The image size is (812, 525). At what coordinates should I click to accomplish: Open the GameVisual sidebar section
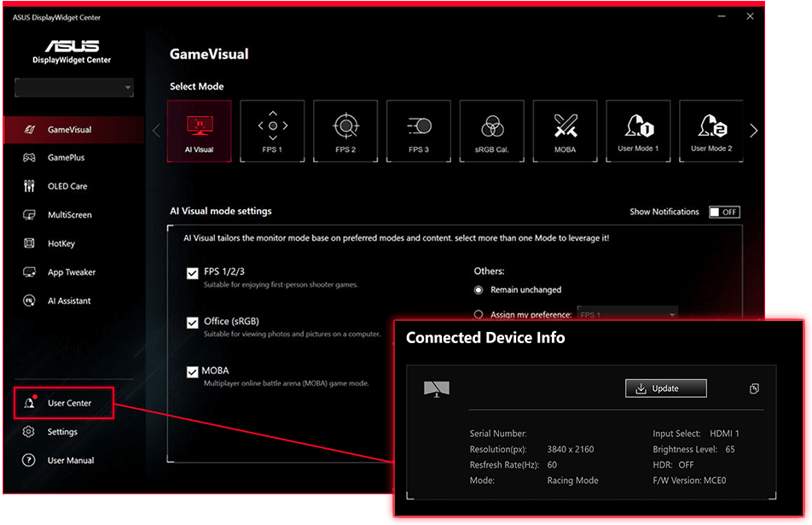pyautogui.click(x=74, y=130)
